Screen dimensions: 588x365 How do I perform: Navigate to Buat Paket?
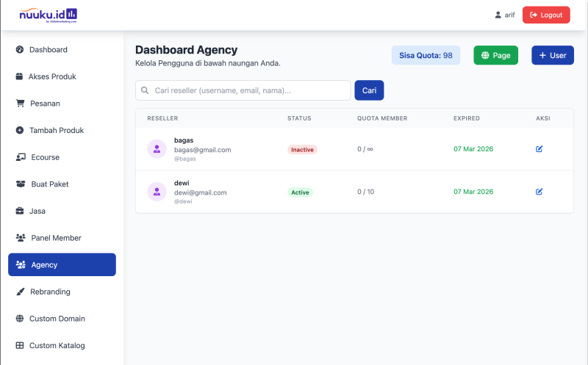49,184
